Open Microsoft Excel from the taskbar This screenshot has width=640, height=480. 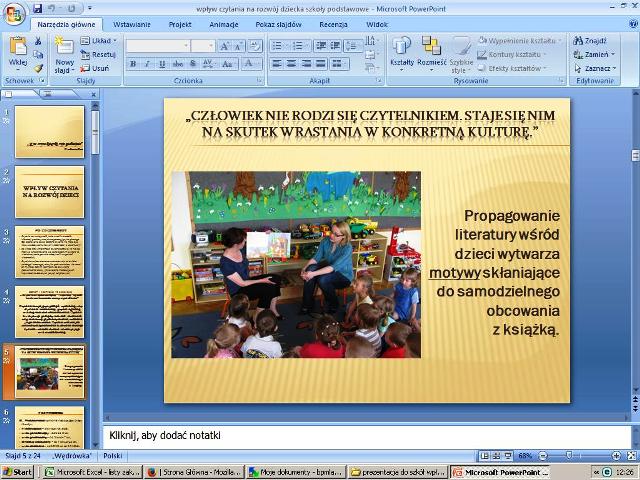(93, 472)
